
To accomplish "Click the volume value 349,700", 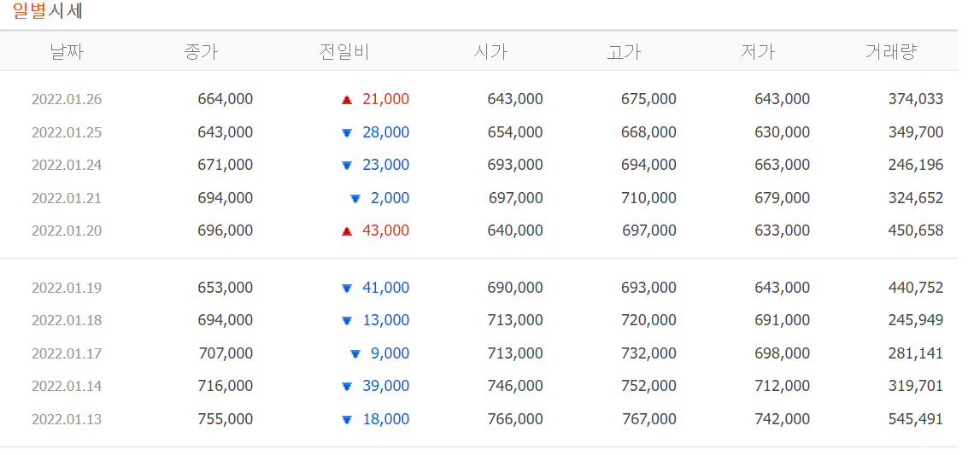I will coord(916,132).
